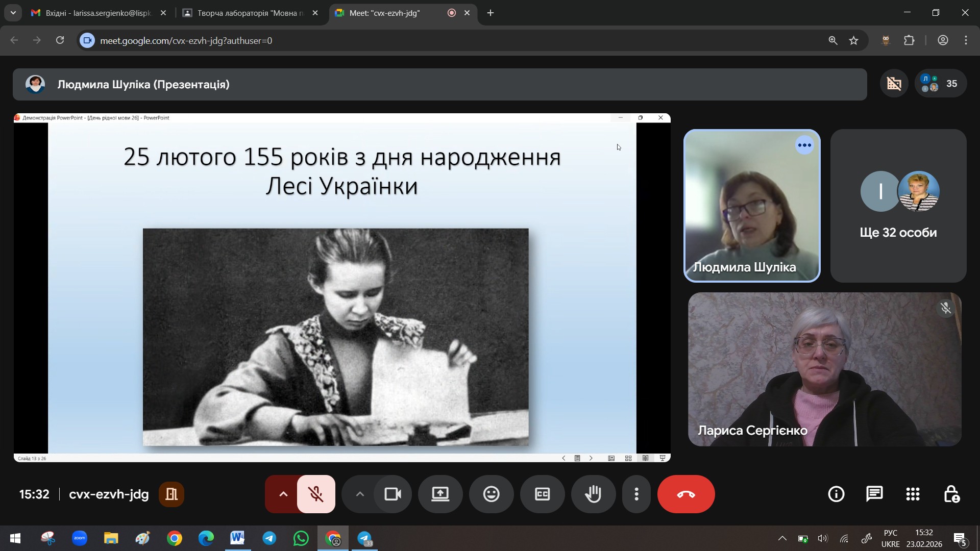980x551 pixels.
Task: Open Telegram from the taskbar
Action: (269, 538)
